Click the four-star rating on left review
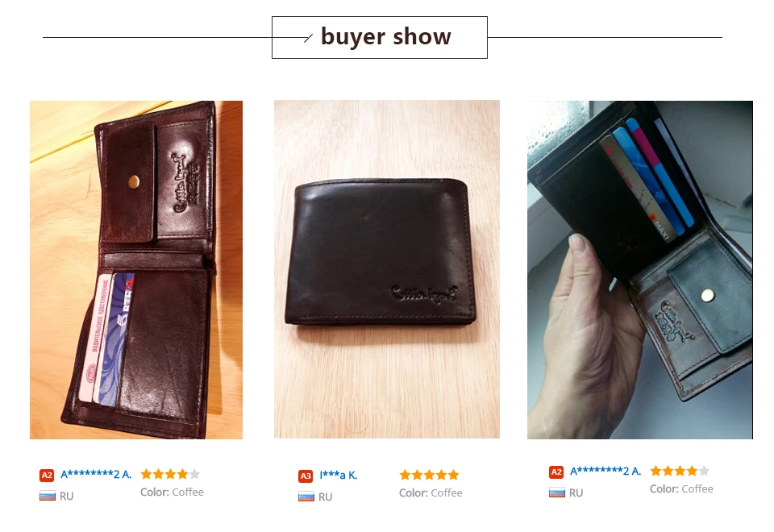The width and height of the screenshot is (774, 532). (170, 474)
